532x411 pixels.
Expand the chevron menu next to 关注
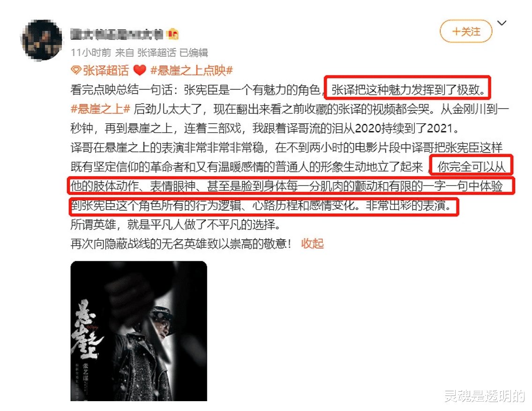(x=502, y=23)
